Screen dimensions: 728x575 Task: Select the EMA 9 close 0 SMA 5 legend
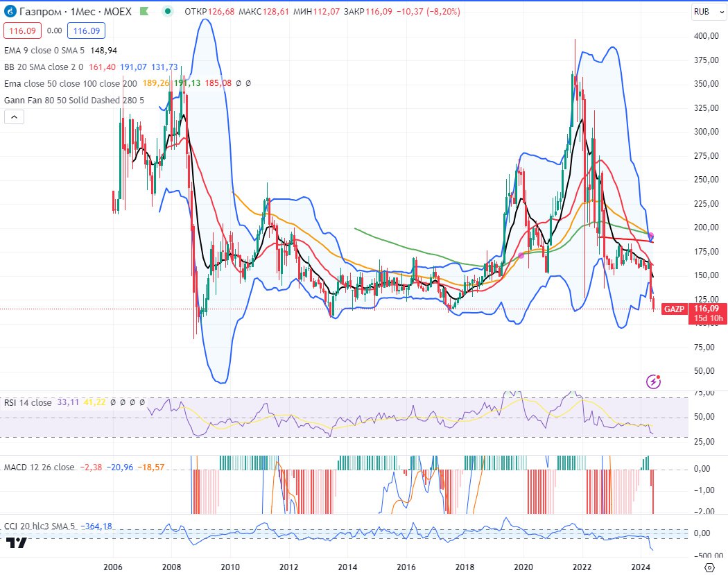coord(44,50)
